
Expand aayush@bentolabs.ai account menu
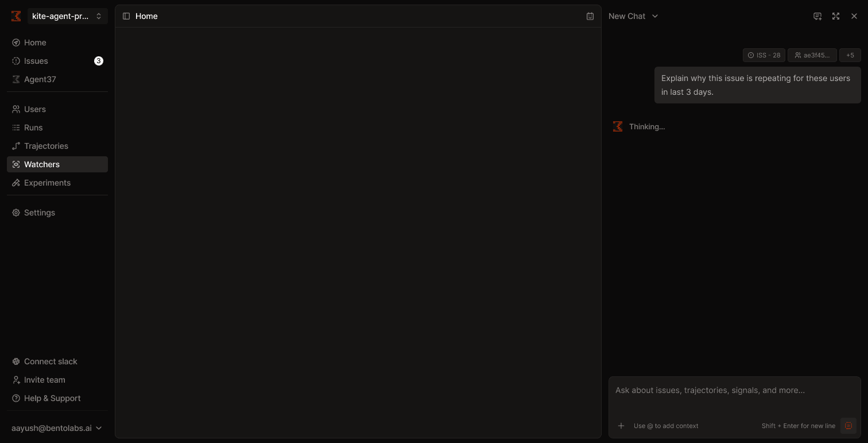pyautogui.click(x=57, y=428)
